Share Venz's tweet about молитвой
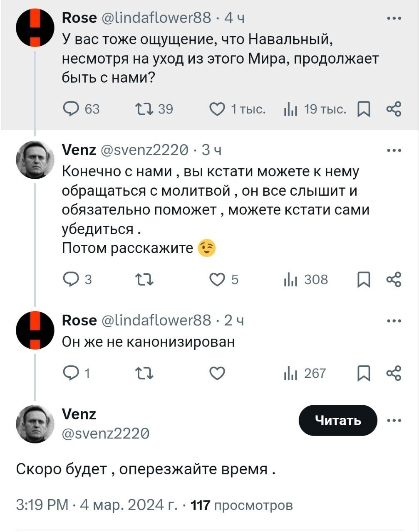Viewport: 419px width, 532px height. coord(393,280)
